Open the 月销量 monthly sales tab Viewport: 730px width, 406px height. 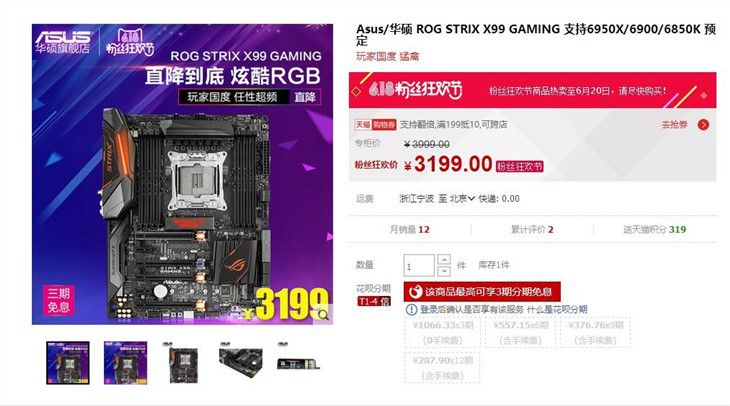point(410,230)
